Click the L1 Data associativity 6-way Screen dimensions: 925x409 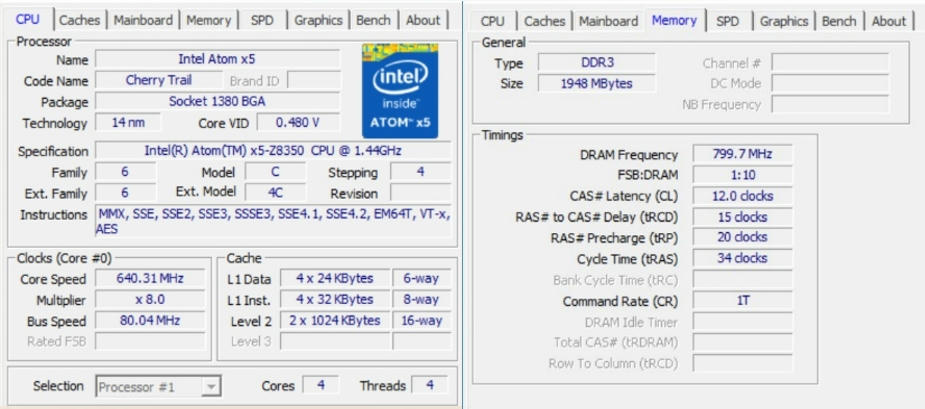pyautogui.click(x=422, y=278)
